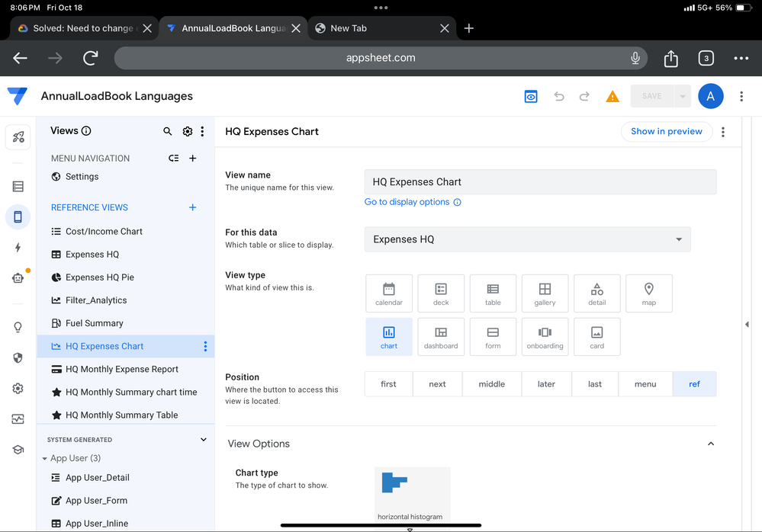This screenshot has width=762, height=532.
Task: Set position to first
Action: 388,384
